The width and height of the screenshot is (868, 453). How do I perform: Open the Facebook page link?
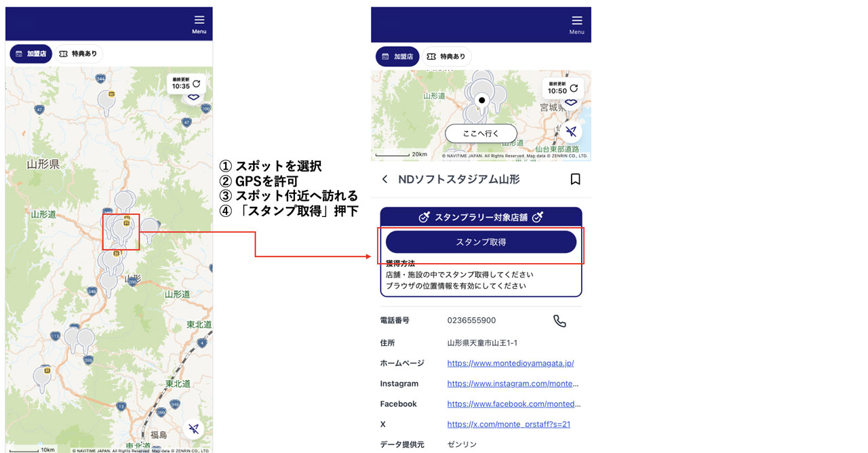click(x=513, y=404)
